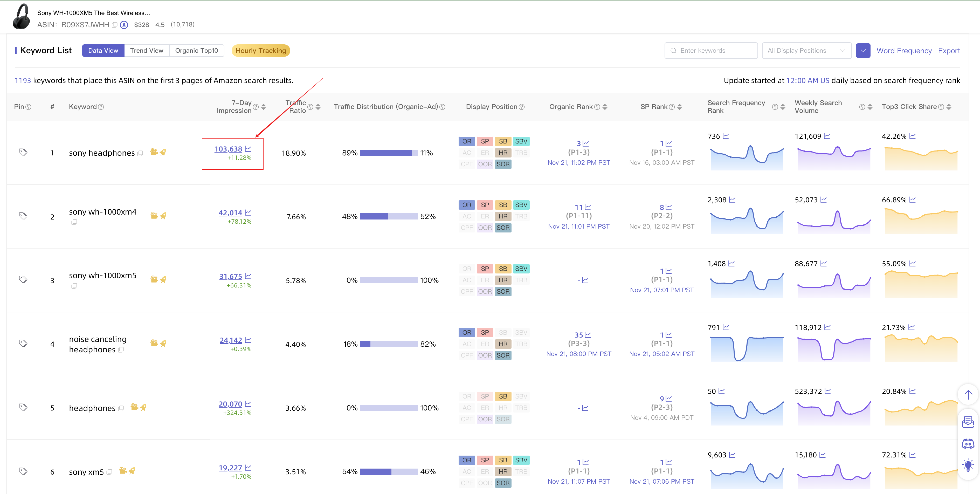This screenshot has height=494, width=980.
Task: Copy the sony wh-1000xm4 keyword
Action: [x=74, y=222]
